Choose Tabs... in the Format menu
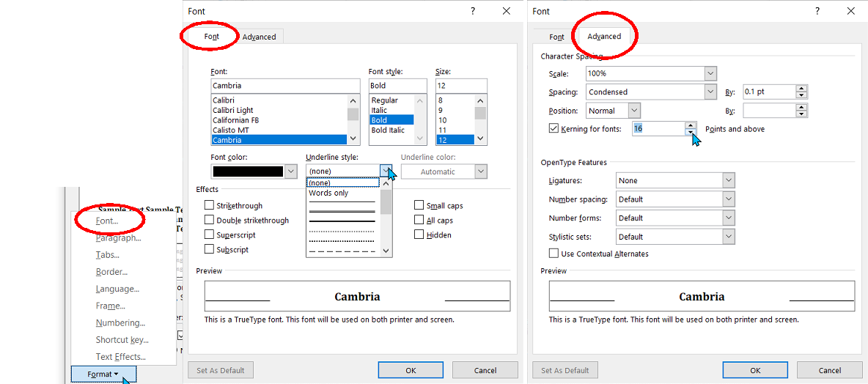The width and height of the screenshot is (868, 384). tap(107, 255)
